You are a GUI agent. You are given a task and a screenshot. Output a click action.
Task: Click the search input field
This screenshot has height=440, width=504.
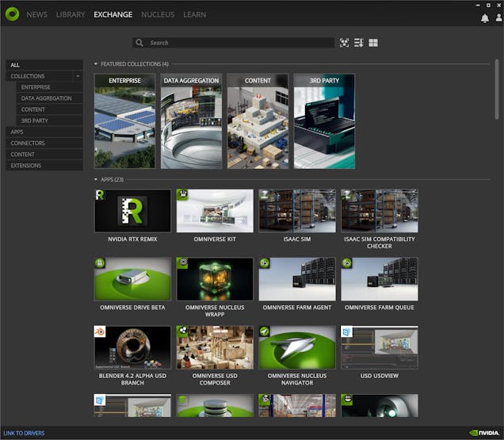[x=238, y=43]
